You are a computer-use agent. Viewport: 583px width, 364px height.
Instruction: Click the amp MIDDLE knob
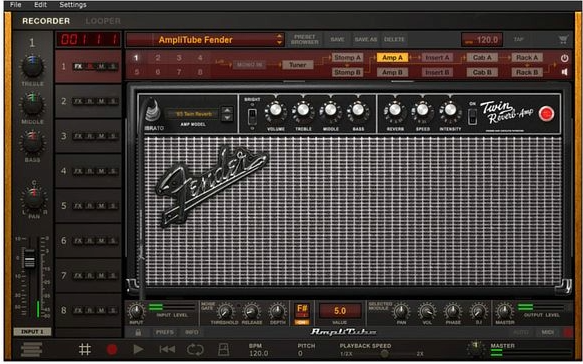(x=331, y=110)
